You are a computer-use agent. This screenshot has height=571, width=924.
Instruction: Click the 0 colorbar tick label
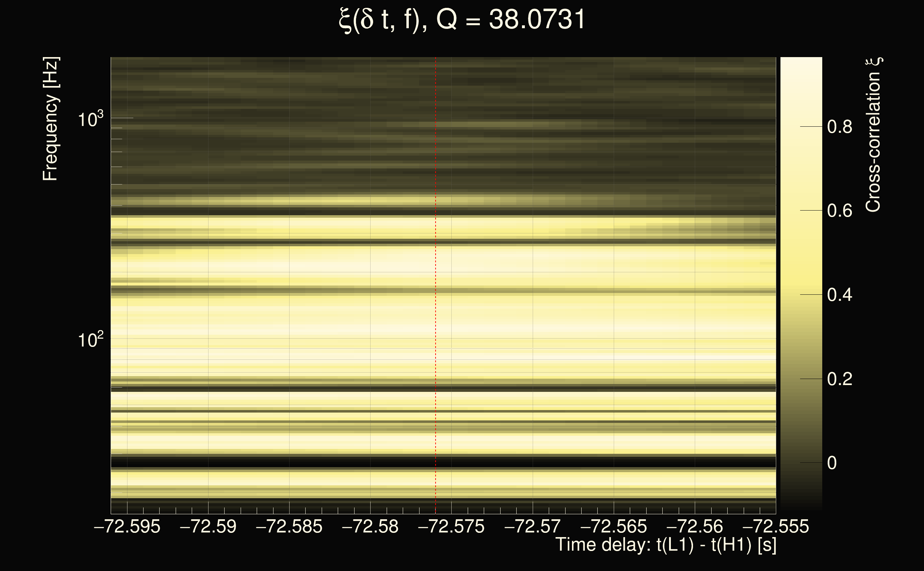[x=832, y=463]
